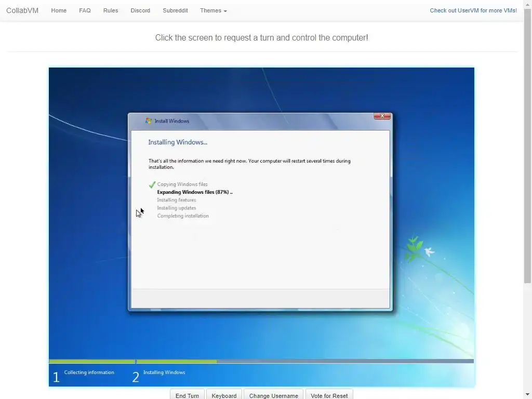
Task: Click the green checkmark beside Copying Windows files
Action: click(152, 184)
